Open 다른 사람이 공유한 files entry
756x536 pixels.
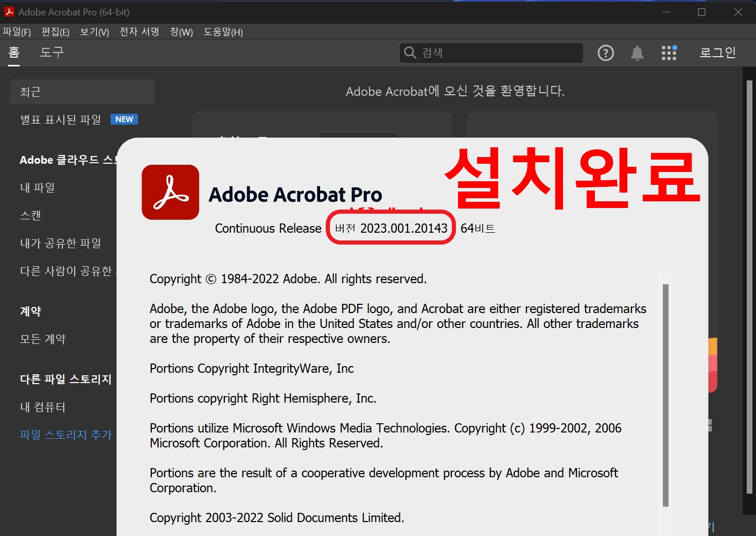68,271
